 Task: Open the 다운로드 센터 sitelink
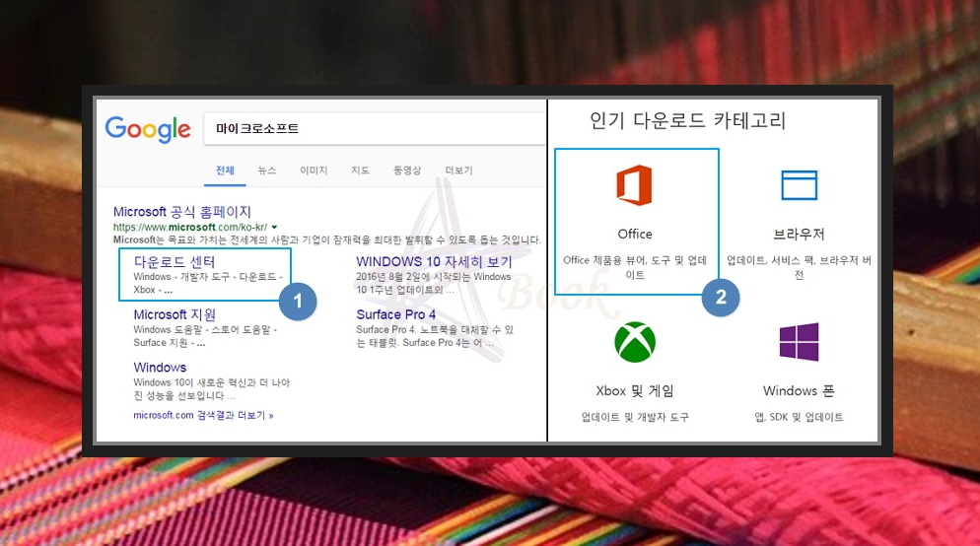(175, 262)
